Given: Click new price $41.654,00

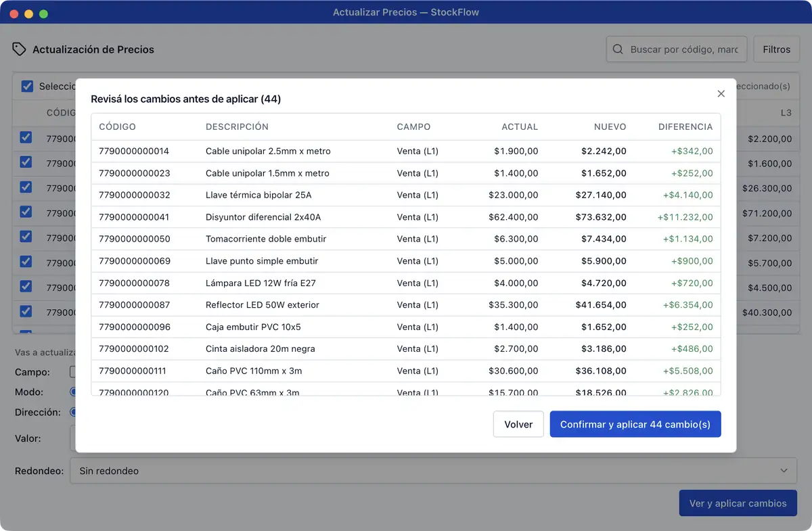Looking at the screenshot, I should coord(601,305).
